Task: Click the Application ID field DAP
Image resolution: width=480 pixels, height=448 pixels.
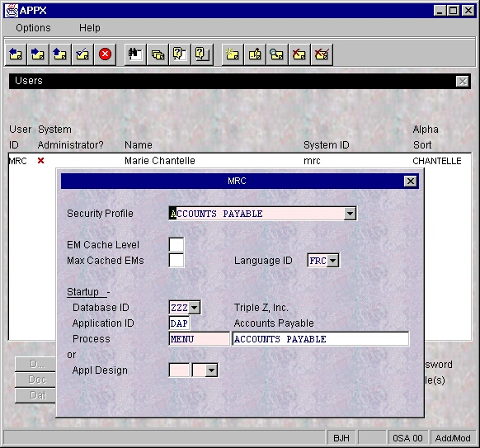Action: [x=179, y=323]
